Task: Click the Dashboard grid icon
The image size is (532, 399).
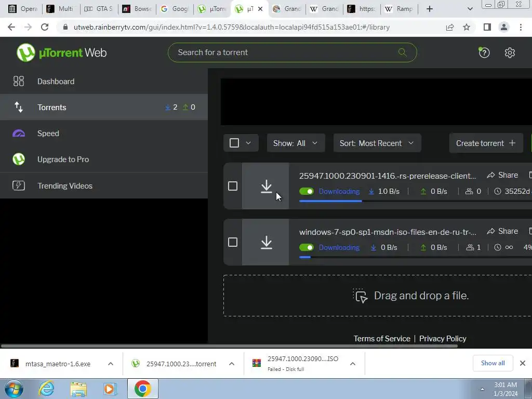Action: click(x=19, y=81)
